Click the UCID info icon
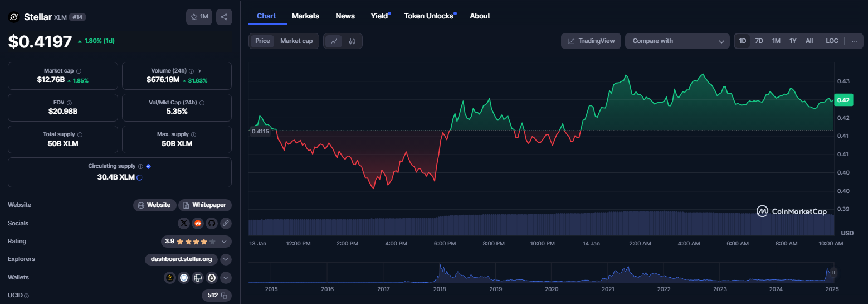The height and width of the screenshot is (304, 868). pyautogui.click(x=26, y=296)
